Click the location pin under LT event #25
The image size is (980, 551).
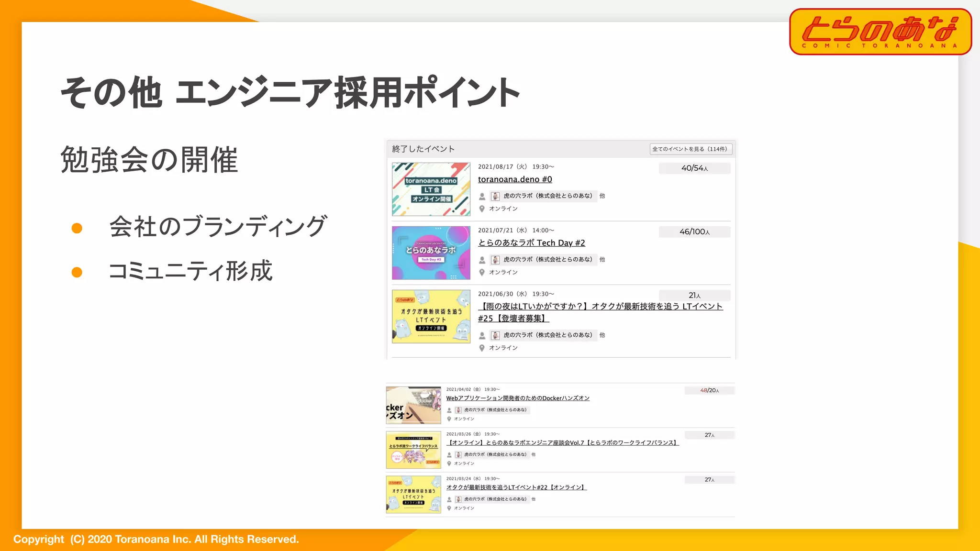[x=482, y=348]
